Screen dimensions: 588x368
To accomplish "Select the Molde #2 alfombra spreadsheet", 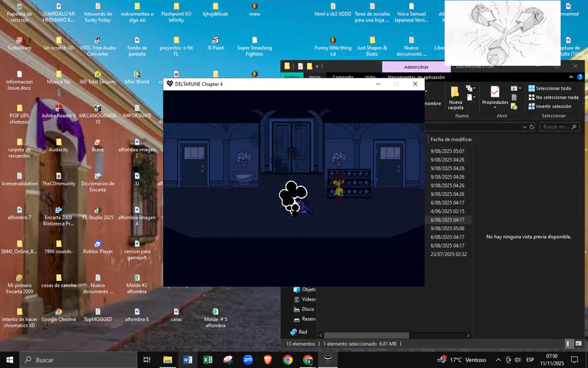I will (x=137, y=284).
